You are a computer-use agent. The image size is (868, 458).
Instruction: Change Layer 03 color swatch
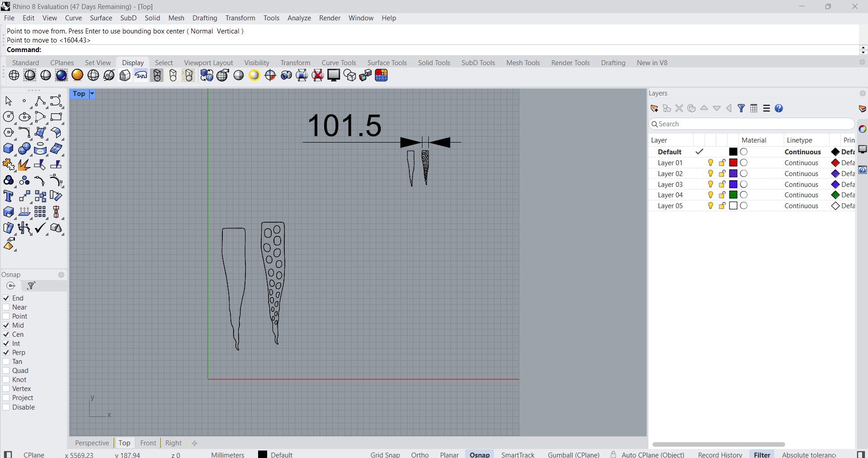coord(733,185)
